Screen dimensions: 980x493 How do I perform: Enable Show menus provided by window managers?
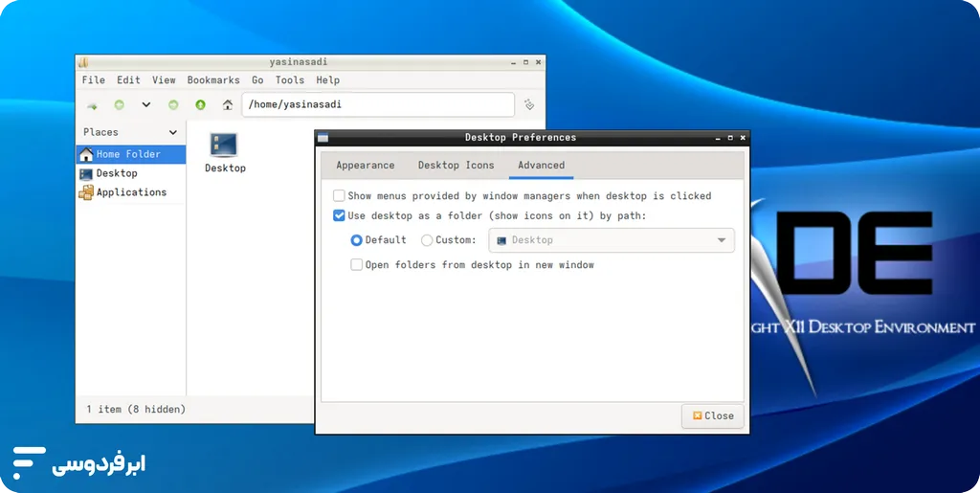click(339, 196)
